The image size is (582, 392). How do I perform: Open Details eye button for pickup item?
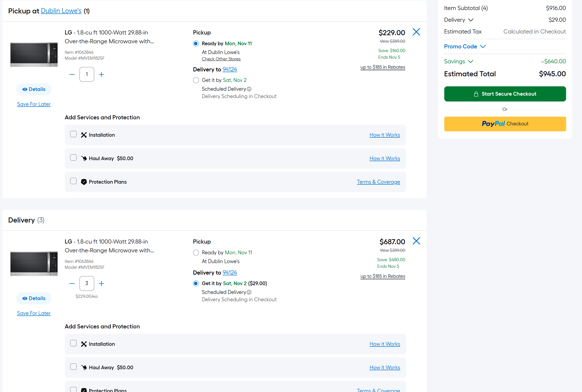34,89
